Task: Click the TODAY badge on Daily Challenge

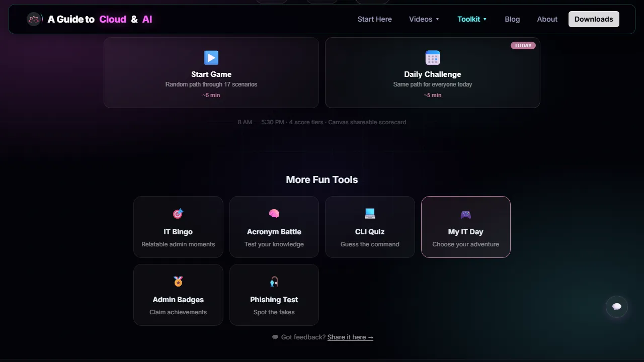Action: [x=523, y=45]
